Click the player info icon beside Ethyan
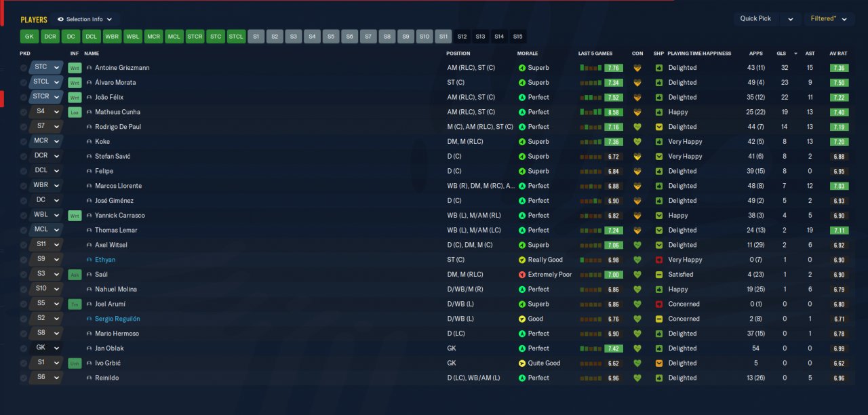The width and height of the screenshot is (868, 415). click(x=89, y=260)
